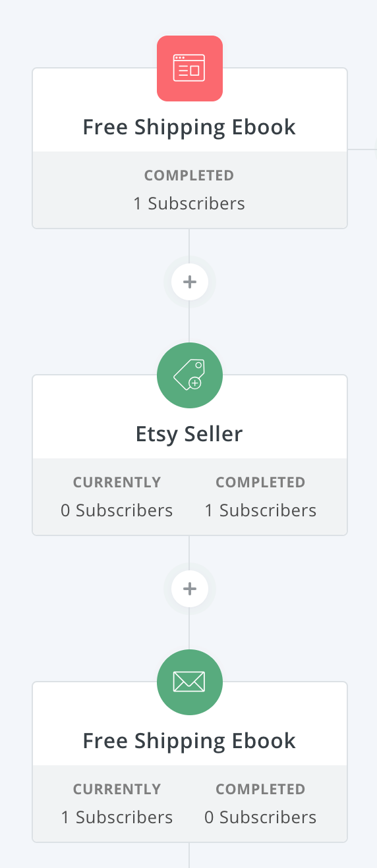Screen dimensions: 377x868
Task: Add a step below the form node
Action: 190,282
